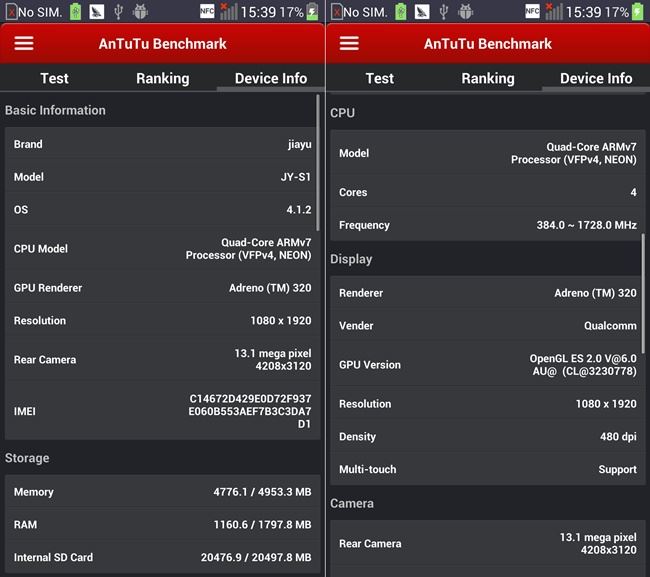Tap AnTuTu Benchmark title in right screen
The image size is (650, 577).
coord(488,44)
